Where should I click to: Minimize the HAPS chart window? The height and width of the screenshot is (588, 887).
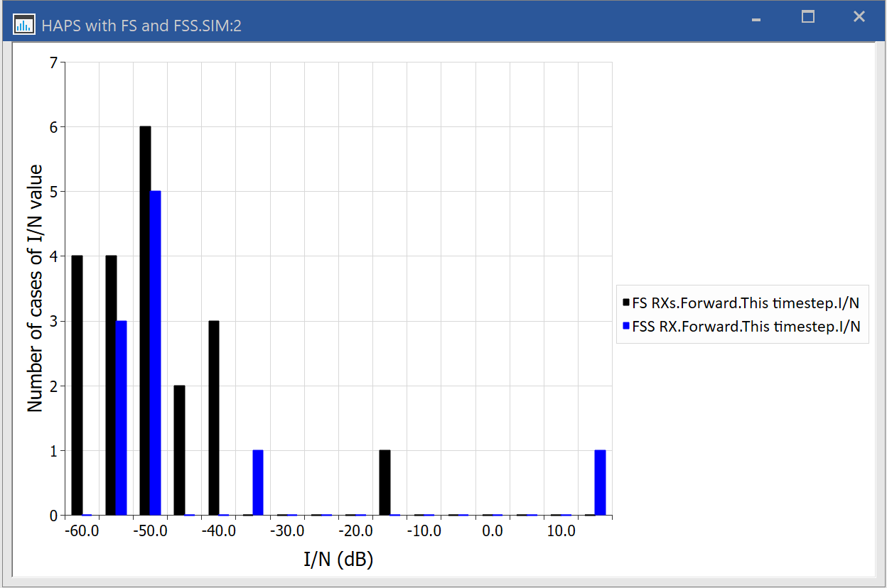756,18
